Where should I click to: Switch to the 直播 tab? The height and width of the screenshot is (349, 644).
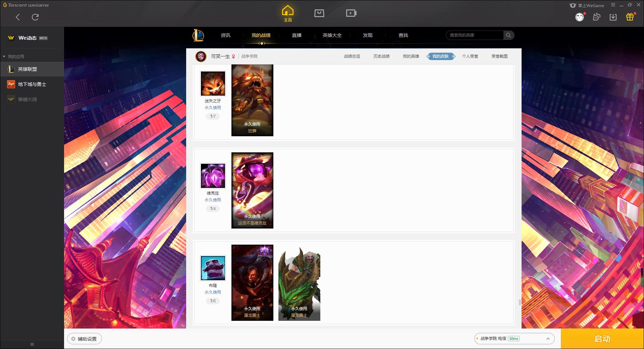297,35
